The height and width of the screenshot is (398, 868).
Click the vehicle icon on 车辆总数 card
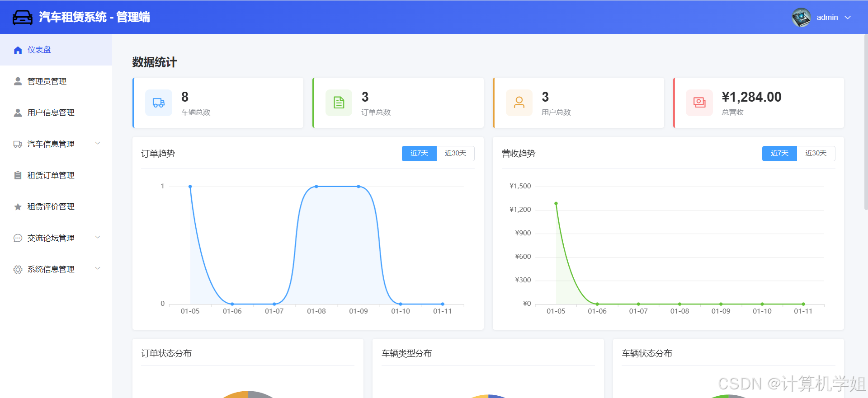(x=159, y=103)
